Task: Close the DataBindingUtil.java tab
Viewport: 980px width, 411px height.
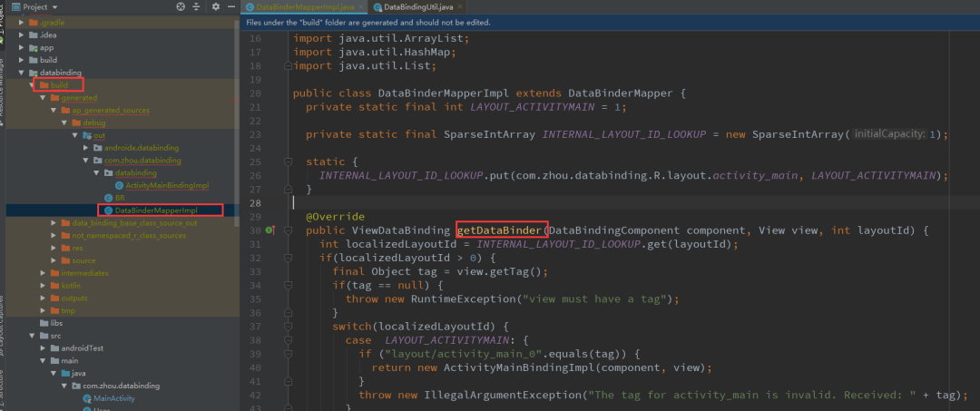Action: pos(459,7)
